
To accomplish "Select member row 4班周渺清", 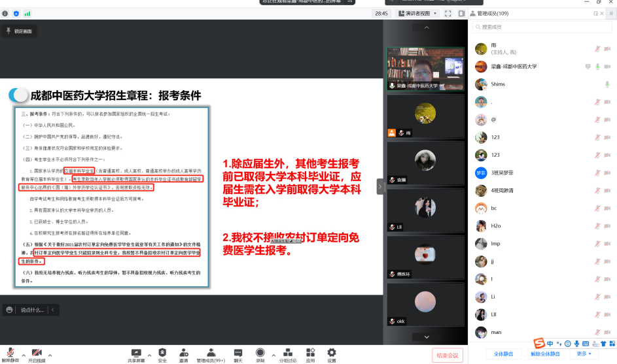I will pos(542,191).
